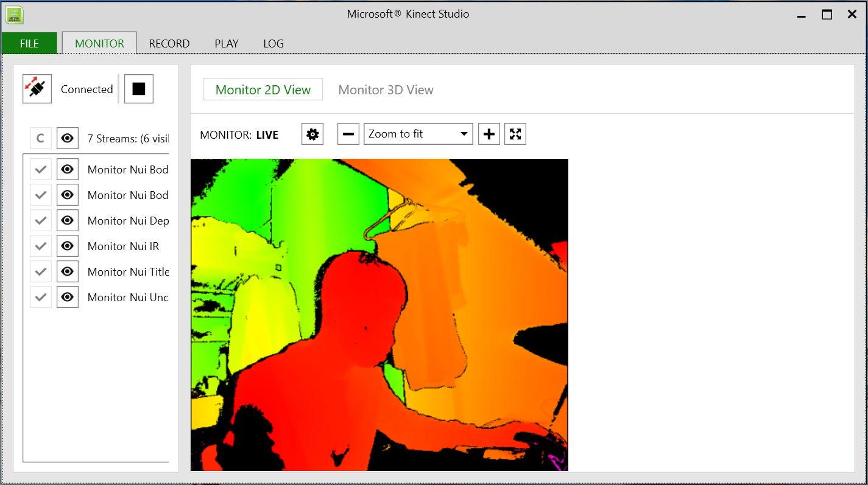Click the Kinect Studio app icon
This screenshot has width=868, height=485.
pyautogui.click(x=14, y=14)
